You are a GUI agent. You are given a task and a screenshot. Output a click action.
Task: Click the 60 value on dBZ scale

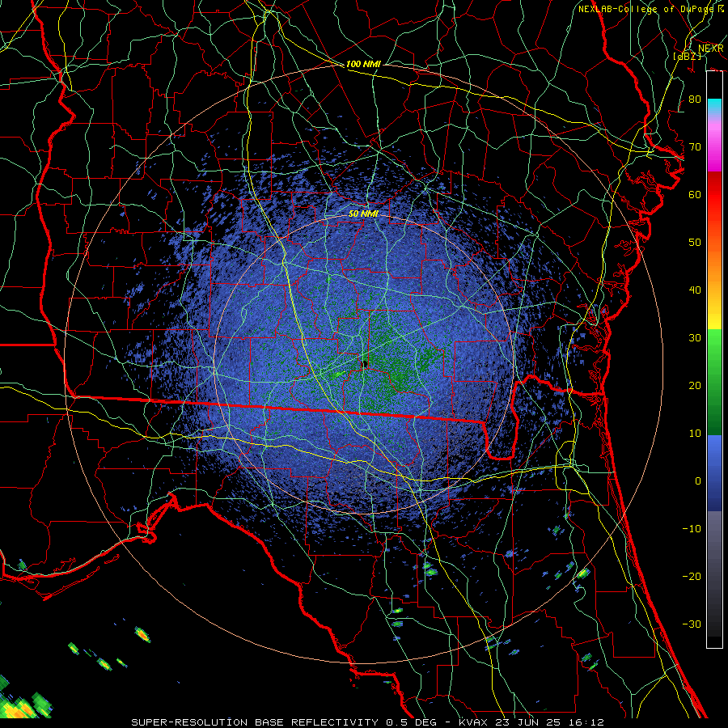(695, 194)
